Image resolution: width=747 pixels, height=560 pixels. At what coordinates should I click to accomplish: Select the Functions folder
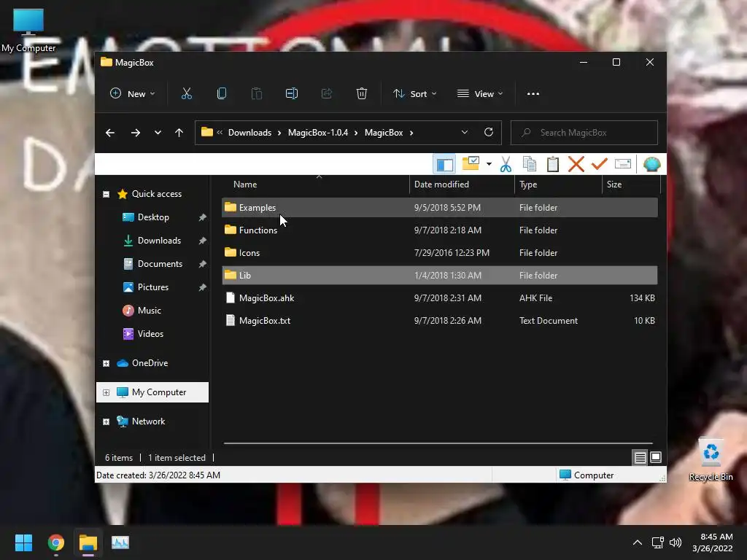pyautogui.click(x=440, y=230)
